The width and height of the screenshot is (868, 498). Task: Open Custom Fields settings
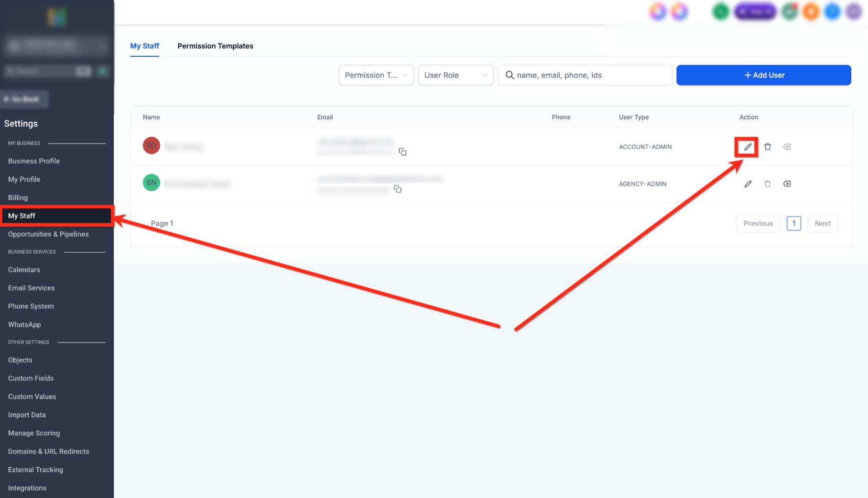coord(31,378)
